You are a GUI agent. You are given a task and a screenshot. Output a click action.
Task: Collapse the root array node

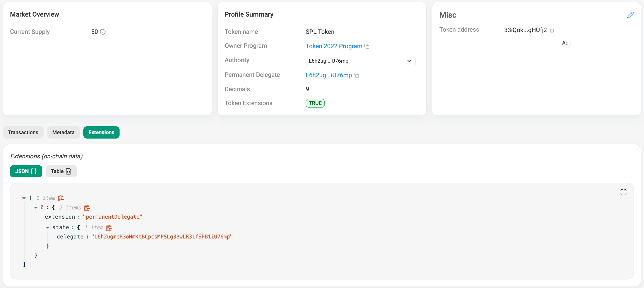click(x=24, y=198)
